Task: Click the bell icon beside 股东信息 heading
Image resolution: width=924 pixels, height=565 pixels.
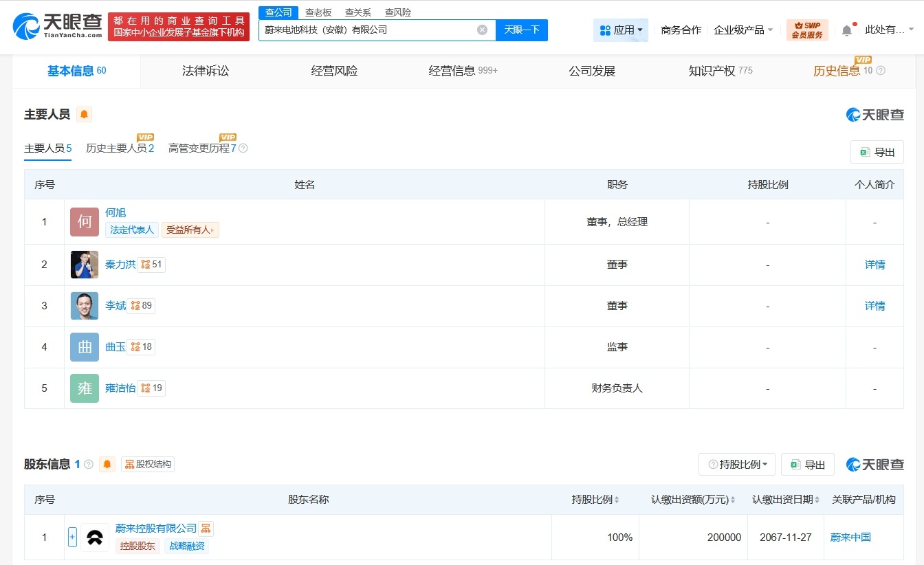Action: point(107,464)
